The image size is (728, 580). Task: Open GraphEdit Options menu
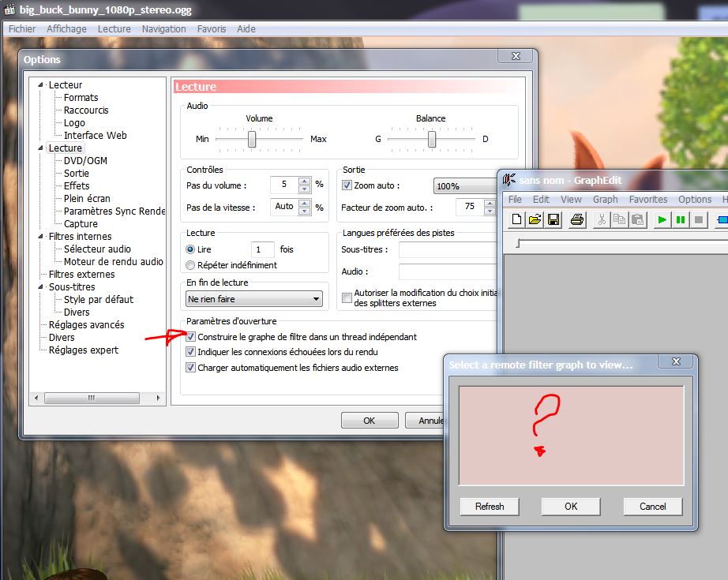695,199
